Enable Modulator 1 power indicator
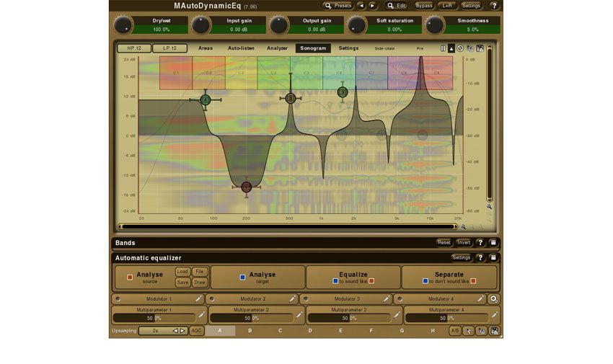Screen dimensions: 613x364 click(x=118, y=299)
